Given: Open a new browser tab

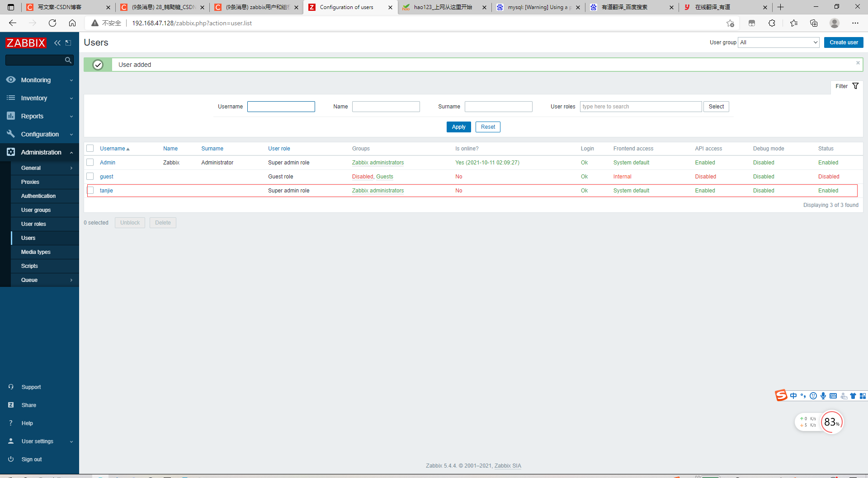Looking at the screenshot, I should pyautogui.click(x=780, y=7).
